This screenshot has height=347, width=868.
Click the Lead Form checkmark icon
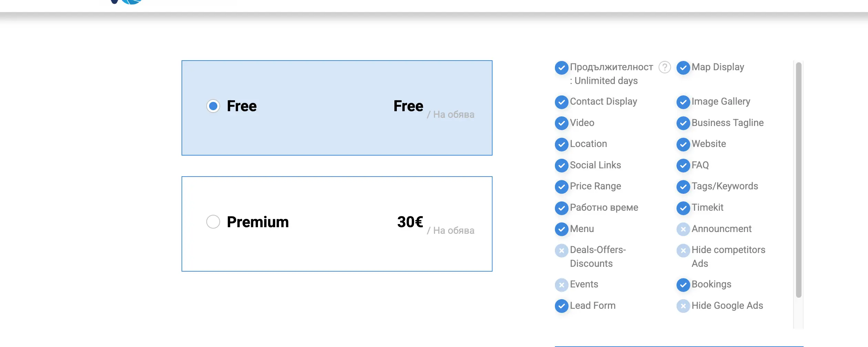(x=561, y=306)
